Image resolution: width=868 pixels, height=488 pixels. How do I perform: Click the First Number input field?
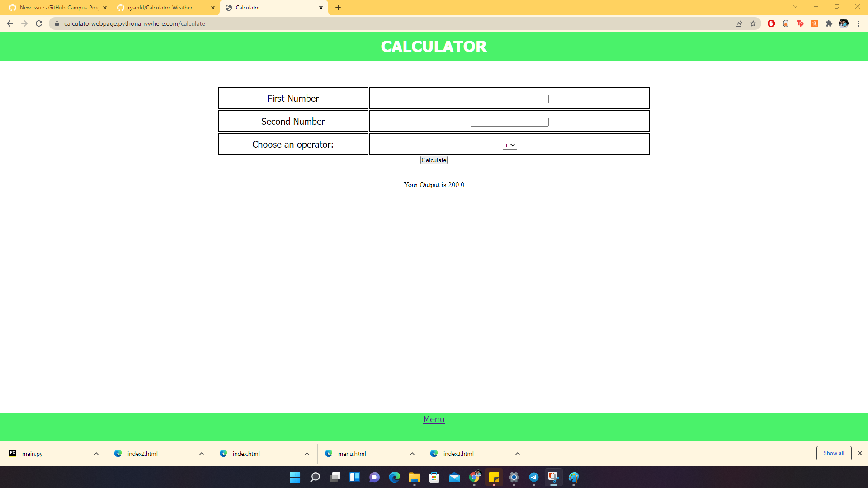click(x=509, y=99)
